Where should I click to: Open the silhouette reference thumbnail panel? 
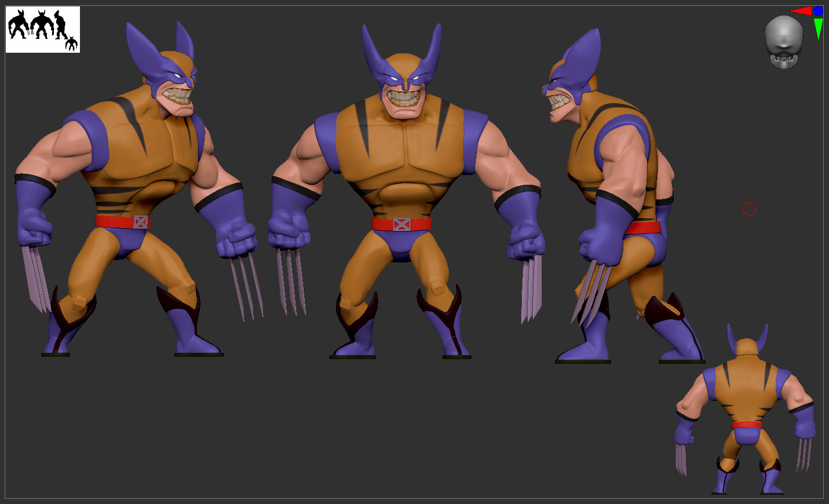coord(42,29)
